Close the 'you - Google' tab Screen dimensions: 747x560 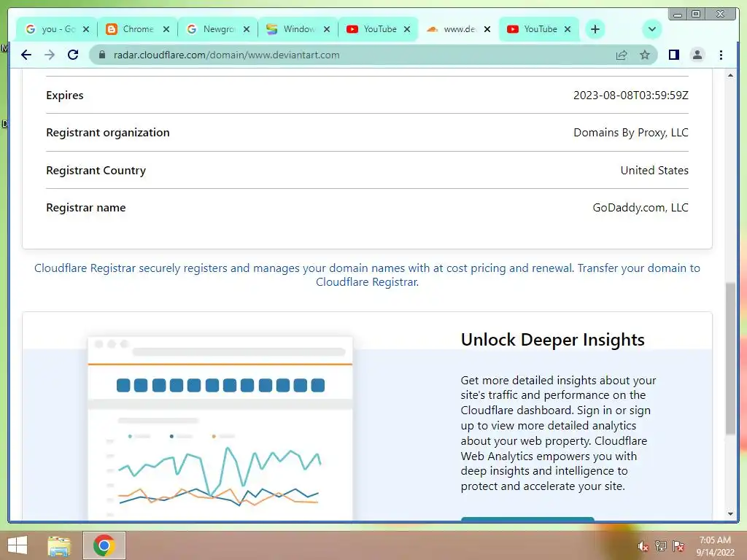(86, 29)
